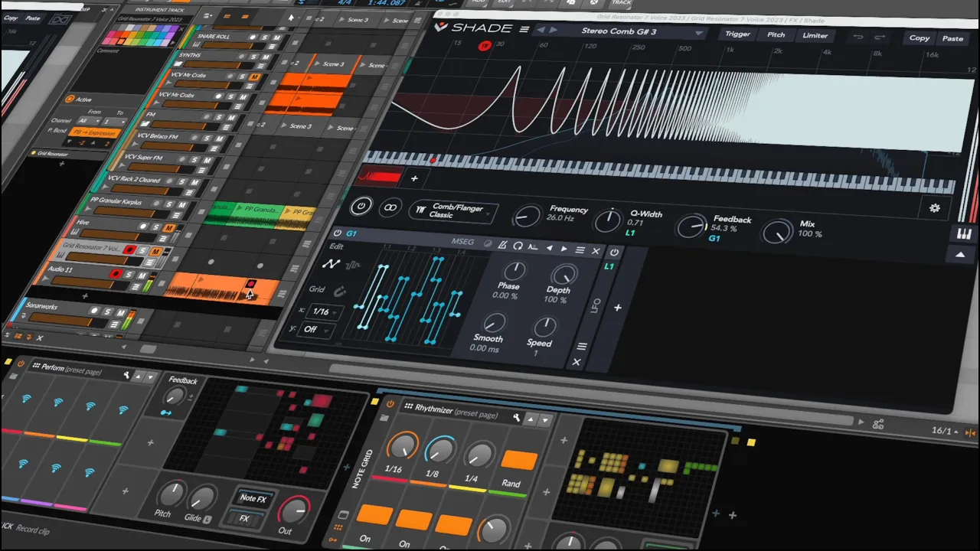The height and width of the screenshot is (551, 980).
Task: Click the Note FX button
Action: pyautogui.click(x=253, y=498)
